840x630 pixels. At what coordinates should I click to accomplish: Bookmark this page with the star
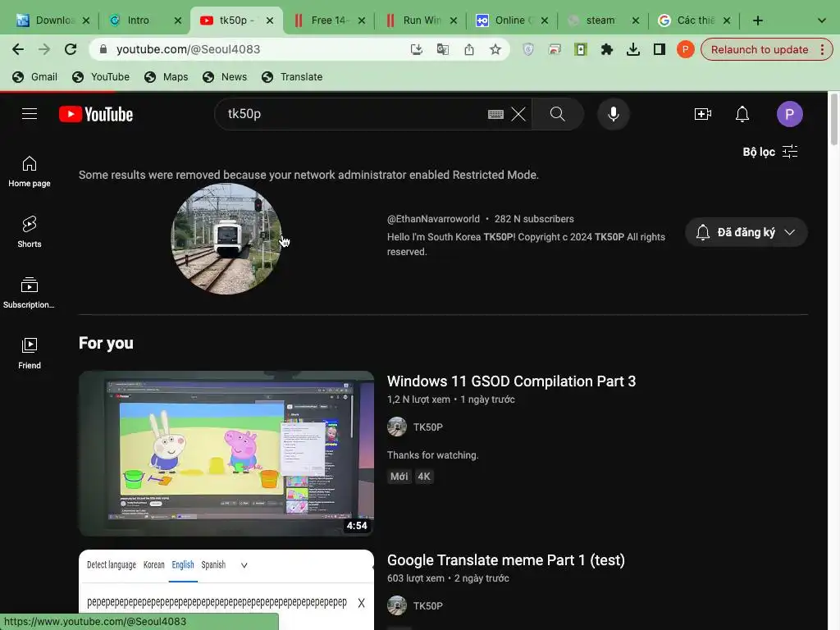(x=495, y=50)
